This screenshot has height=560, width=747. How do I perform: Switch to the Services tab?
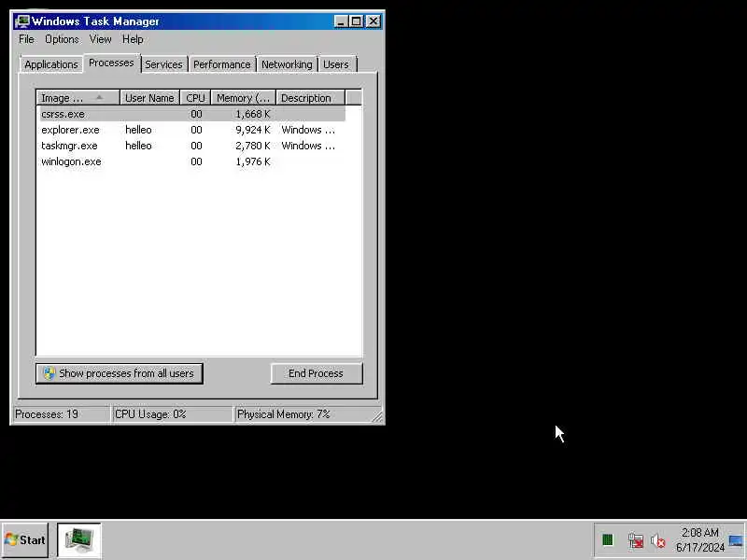coord(163,64)
